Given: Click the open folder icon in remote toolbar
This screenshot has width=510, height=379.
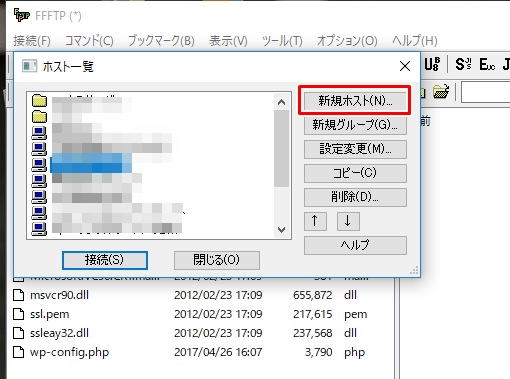Looking at the screenshot, I should coord(441,91).
